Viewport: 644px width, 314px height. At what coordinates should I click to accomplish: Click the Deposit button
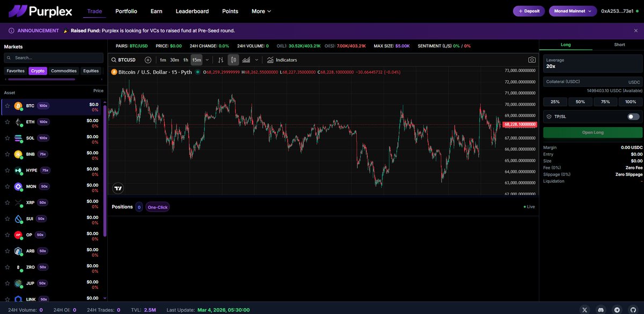[529, 11]
